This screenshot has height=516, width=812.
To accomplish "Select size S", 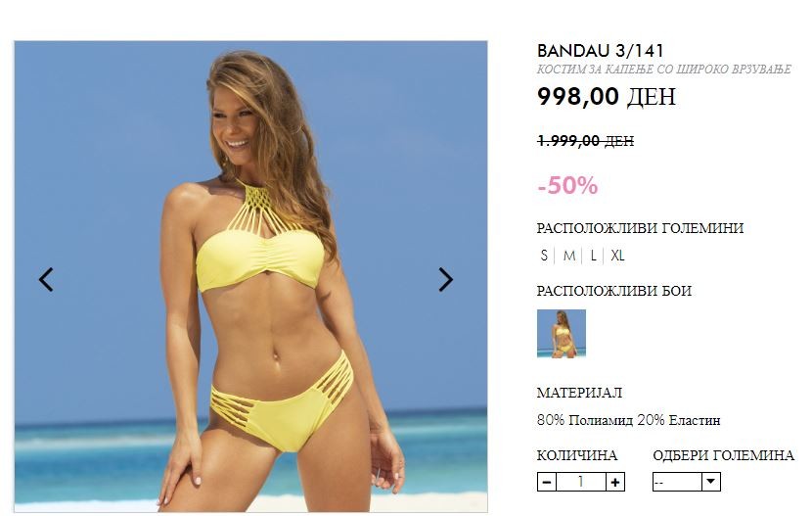I will click(544, 256).
